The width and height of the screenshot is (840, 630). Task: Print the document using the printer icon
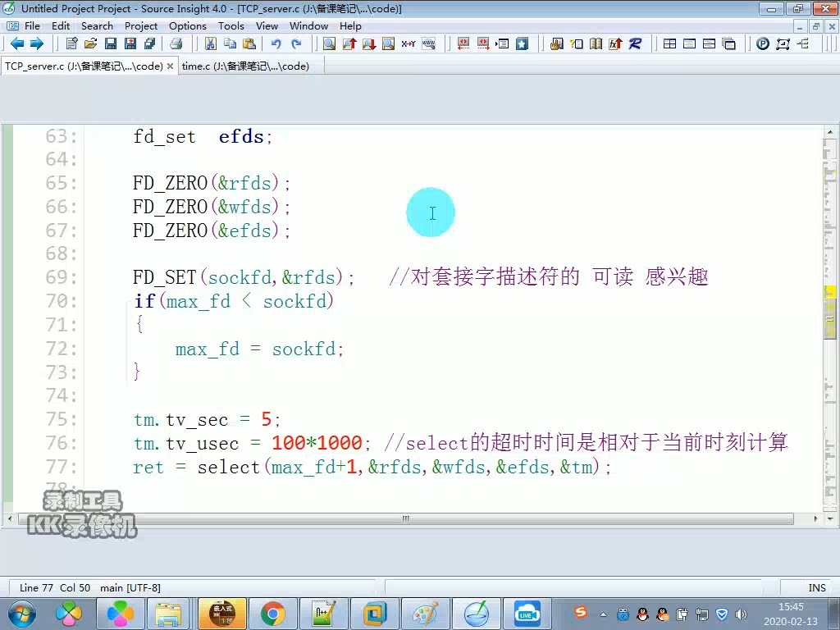click(176, 43)
